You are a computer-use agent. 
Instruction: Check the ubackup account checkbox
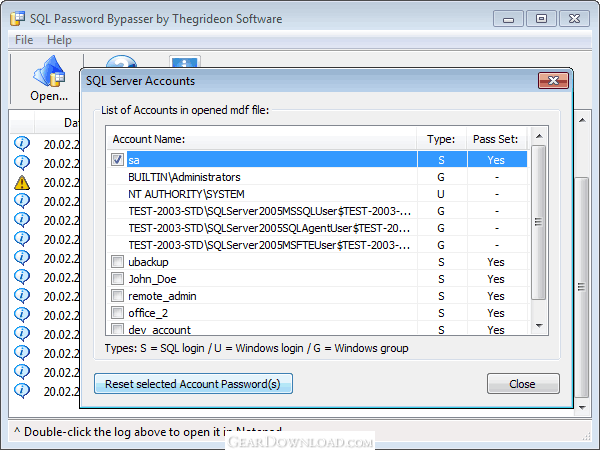(x=117, y=262)
